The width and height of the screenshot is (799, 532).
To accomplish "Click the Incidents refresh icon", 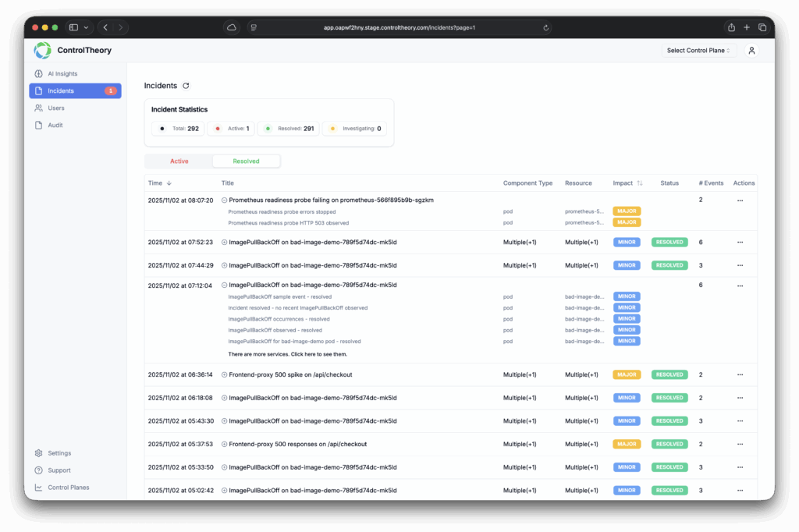I will pyautogui.click(x=186, y=86).
